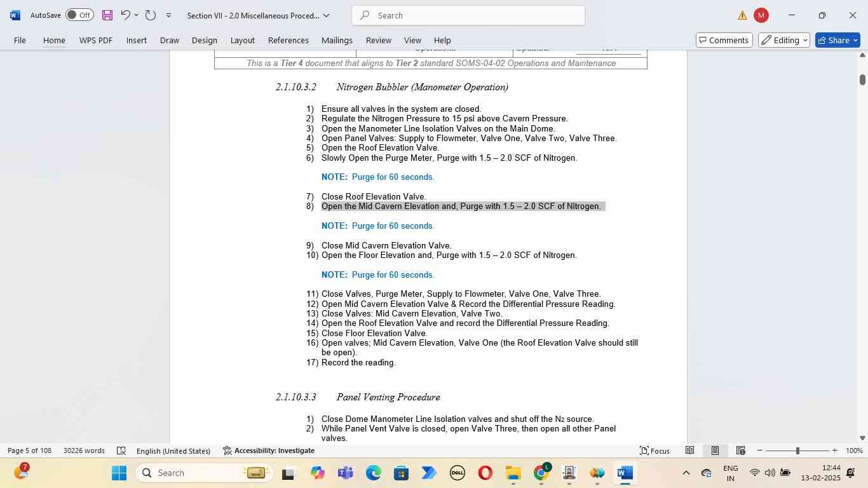Click the proofing spelling check icon
This screenshot has height=488, width=868.
point(121,451)
